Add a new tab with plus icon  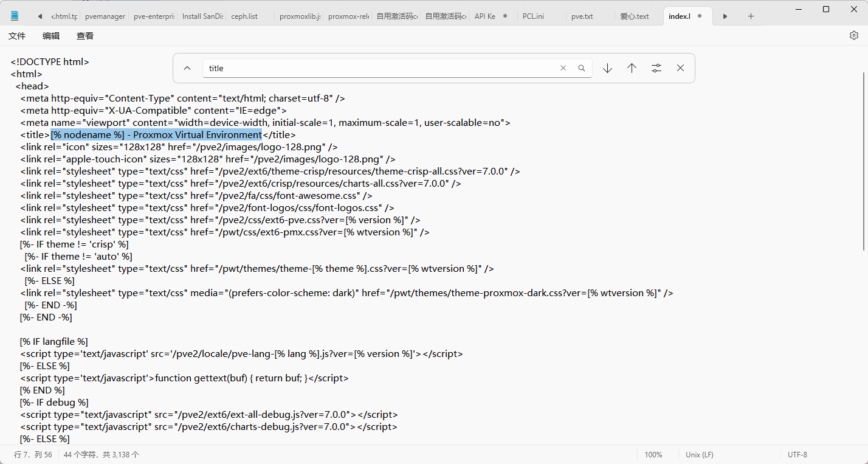point(751,16)
